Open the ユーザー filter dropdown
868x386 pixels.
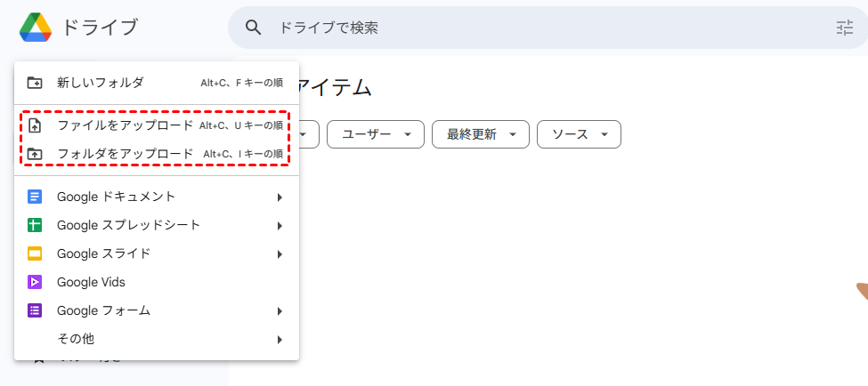(376, 134)
